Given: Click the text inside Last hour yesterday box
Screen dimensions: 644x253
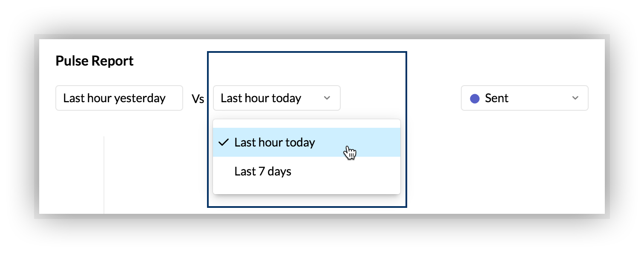Looking at the screenshot, I should 114,98.
